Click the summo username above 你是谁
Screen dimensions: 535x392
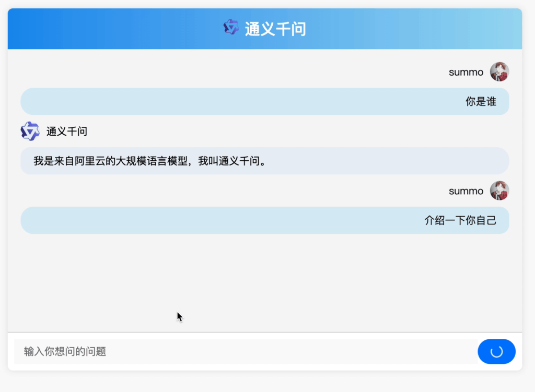tap(466, 73)
